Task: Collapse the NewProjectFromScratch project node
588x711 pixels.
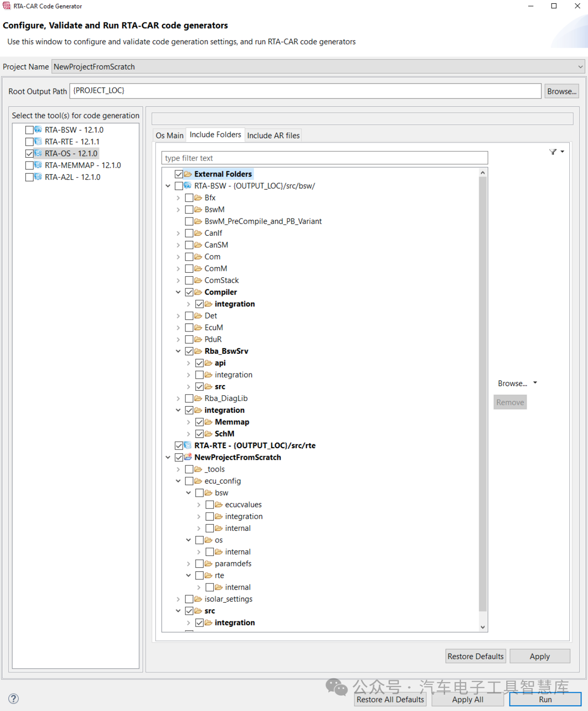Action: point(168,457)
